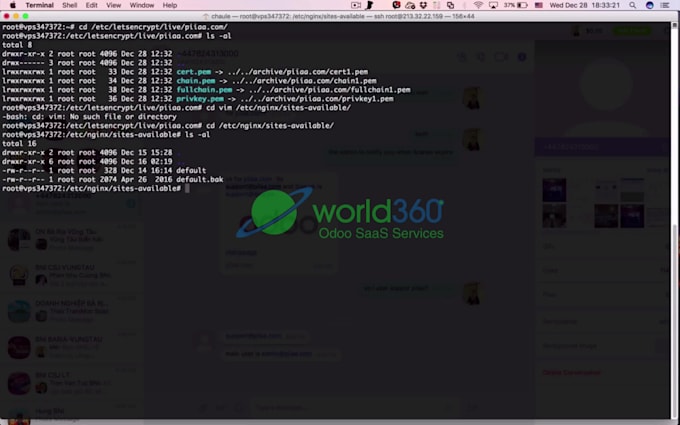The width and height of the screenshot is (680, 425).
Task: Open the Help menu
Action: 170,5
